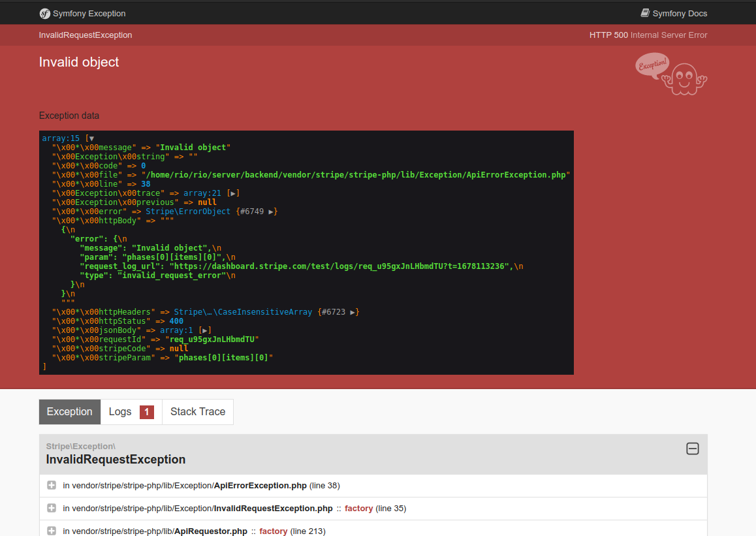Screen dimensions: 756x536
Task: Open the Logs tab
Action: pyautogui.click(x=131, y=412)
